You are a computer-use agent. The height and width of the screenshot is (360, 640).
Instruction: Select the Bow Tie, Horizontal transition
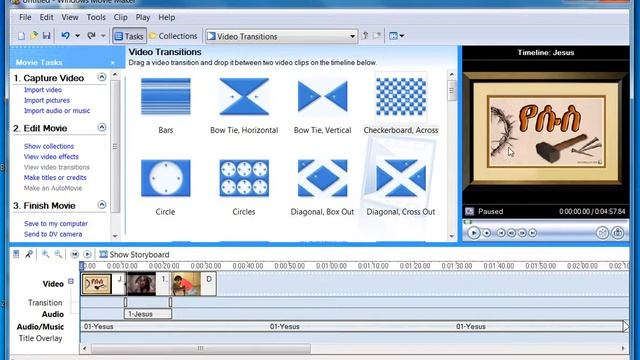click(x=244, y=97)
